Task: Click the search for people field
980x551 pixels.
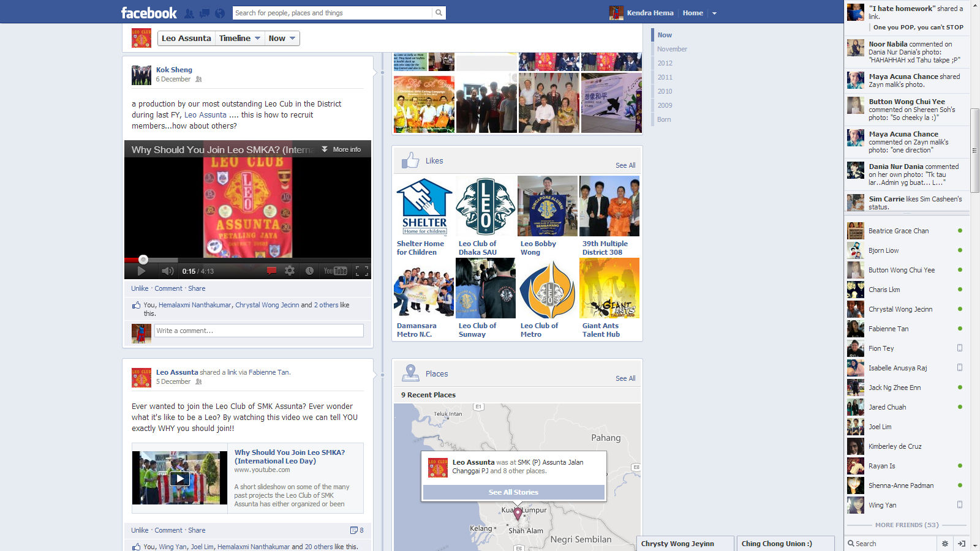Action: pyautogui.click(x=333, y=13)
